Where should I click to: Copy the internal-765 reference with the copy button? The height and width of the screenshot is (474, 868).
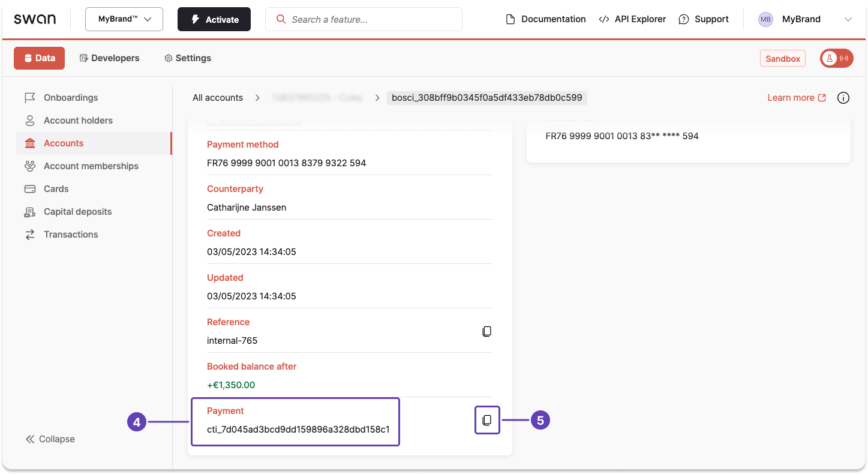pyautogui.click(x=486, y=331)
